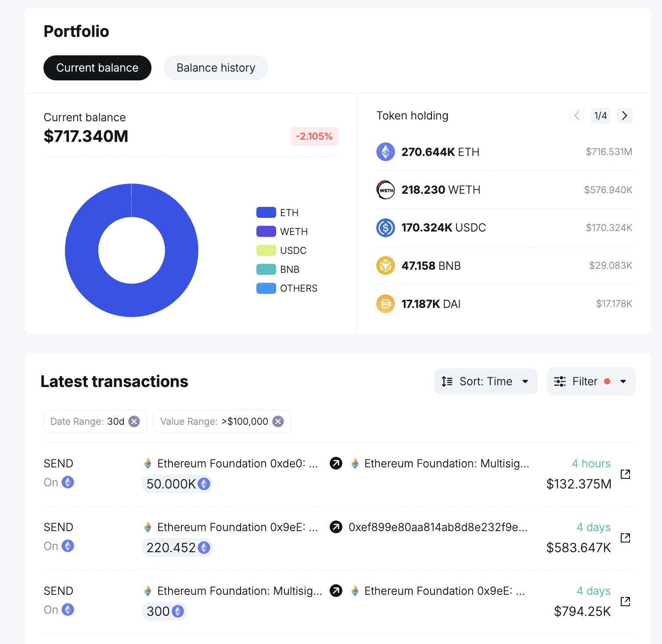Click the USDC token icon in holdings
662x644 pixels.
pos(385,228)
